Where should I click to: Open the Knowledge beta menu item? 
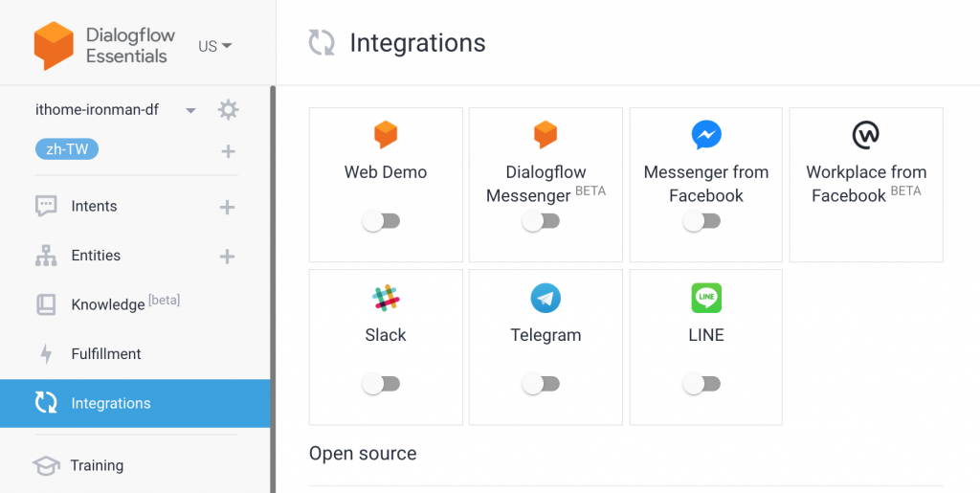[108, 305]
